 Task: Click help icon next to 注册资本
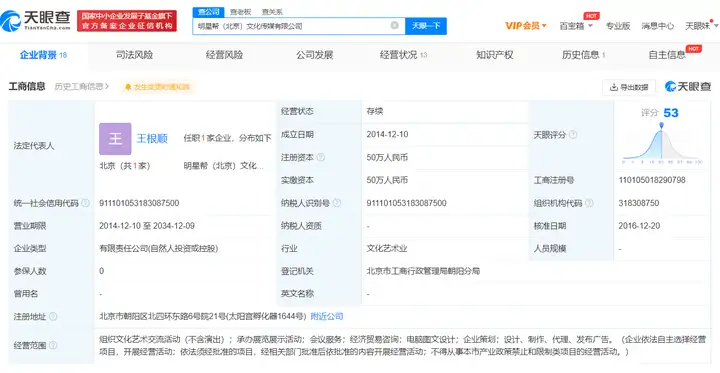[321, 158]
